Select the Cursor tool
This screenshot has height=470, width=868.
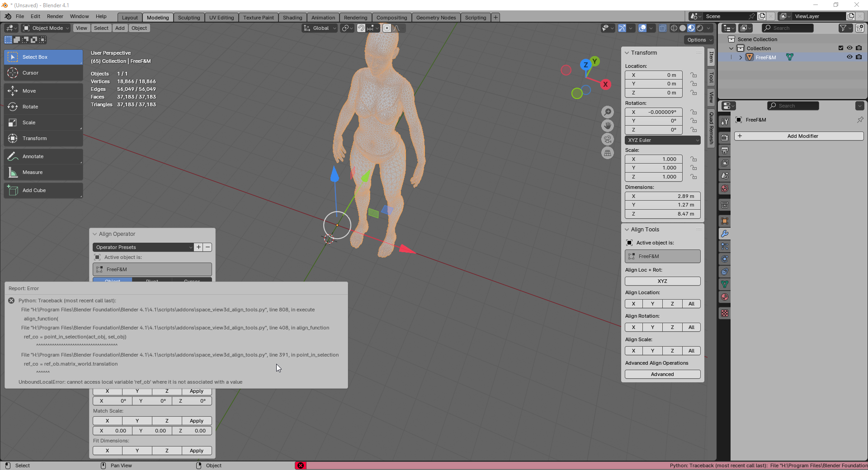[x=43, y=73]
